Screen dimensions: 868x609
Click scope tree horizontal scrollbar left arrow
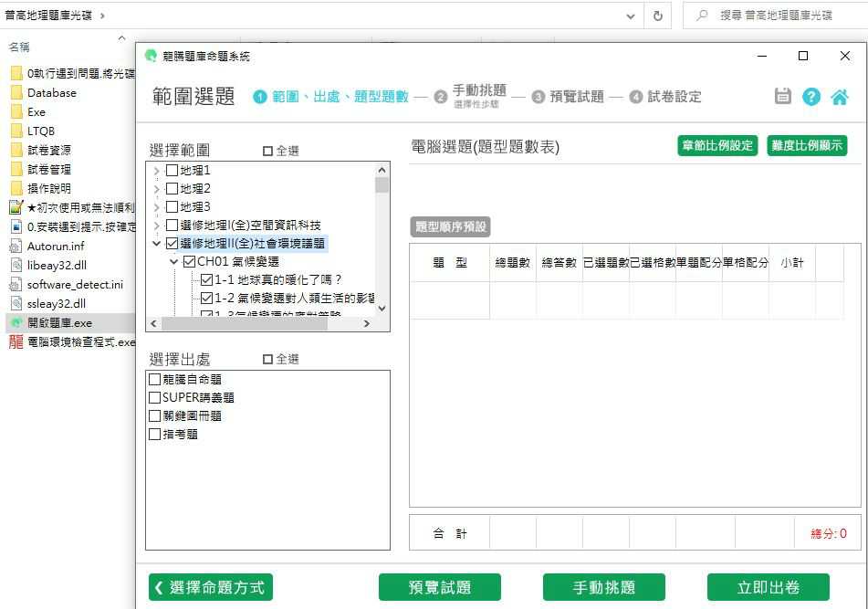153,323
